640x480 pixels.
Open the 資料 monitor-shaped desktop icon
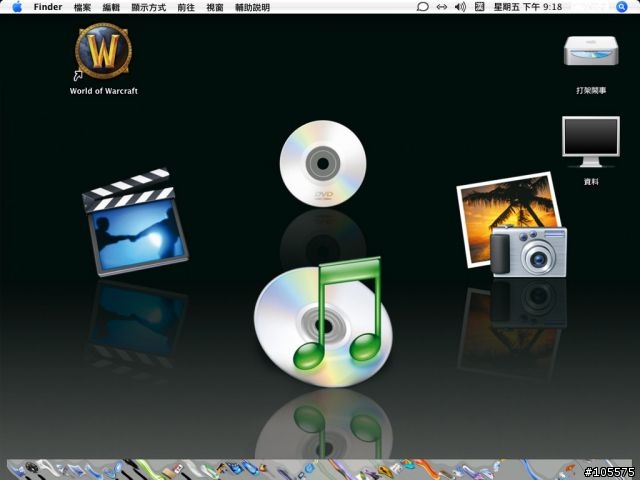pyautogui.click(x=590, y=142)
